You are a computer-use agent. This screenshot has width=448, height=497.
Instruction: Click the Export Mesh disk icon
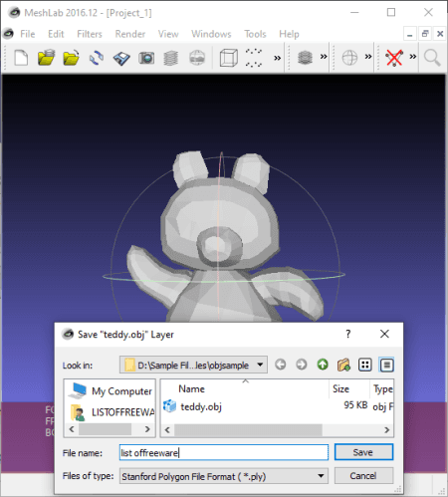[121, 58]
